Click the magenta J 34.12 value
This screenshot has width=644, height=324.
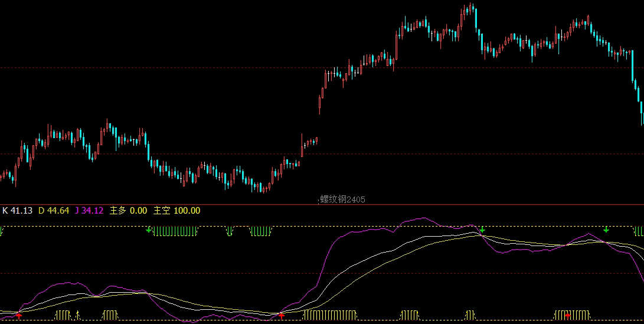89,211
